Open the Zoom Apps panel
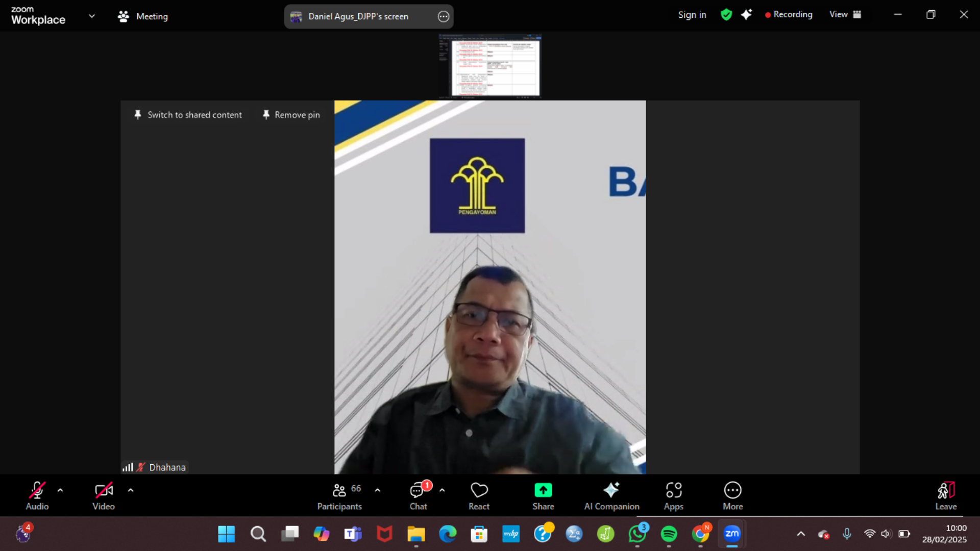980x551 pixels. click(674, 495)
